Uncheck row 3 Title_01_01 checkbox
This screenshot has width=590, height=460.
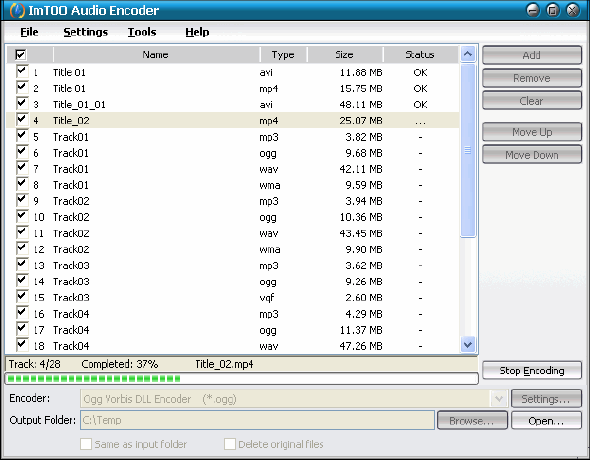click(22, 103)
